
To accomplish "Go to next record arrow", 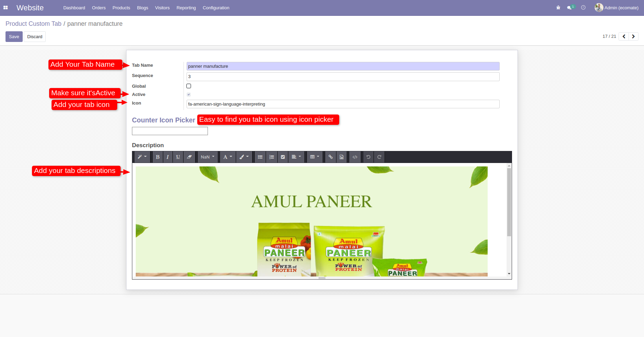I will click(x=633, y=36).
